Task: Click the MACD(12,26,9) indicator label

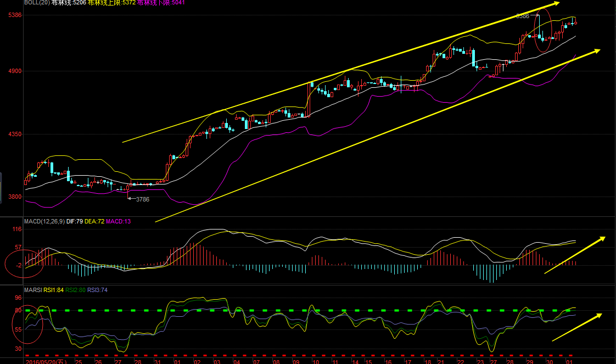Action: tap(44, 221)
